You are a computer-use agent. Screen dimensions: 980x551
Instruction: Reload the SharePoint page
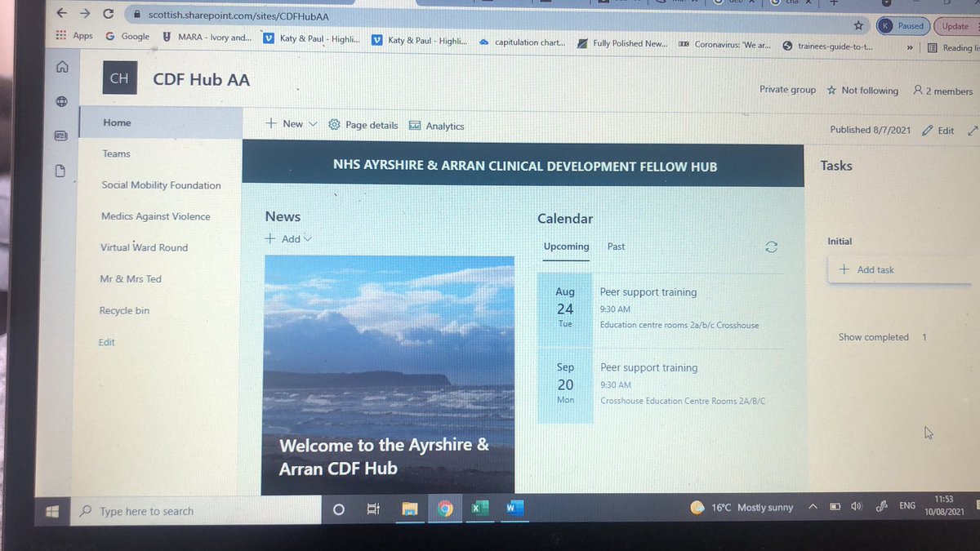(x=109, y=15)
